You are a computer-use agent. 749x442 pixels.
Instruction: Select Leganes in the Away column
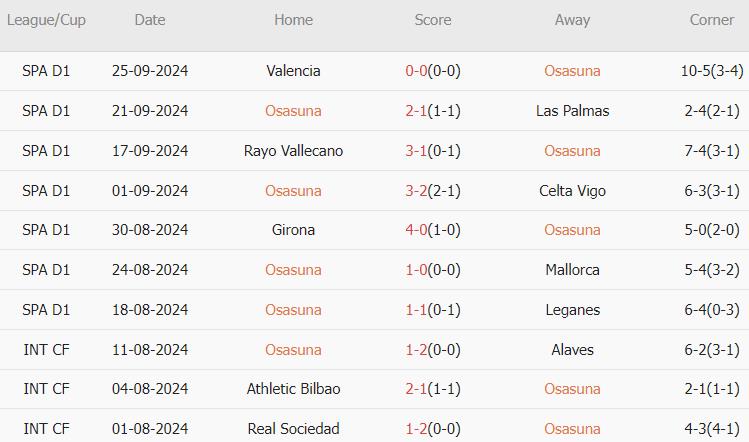[572, 310]
